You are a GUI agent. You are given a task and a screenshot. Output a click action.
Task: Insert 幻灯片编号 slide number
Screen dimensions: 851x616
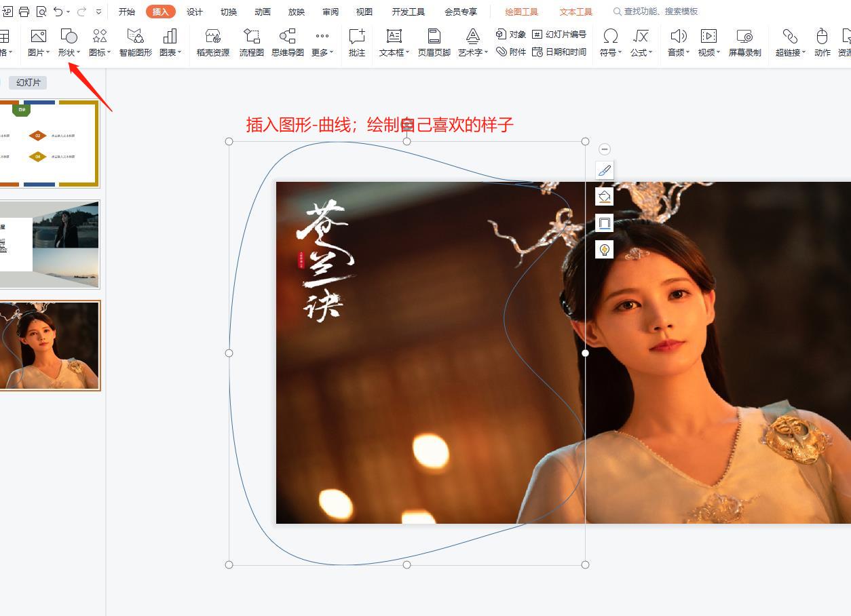(559, 34)
